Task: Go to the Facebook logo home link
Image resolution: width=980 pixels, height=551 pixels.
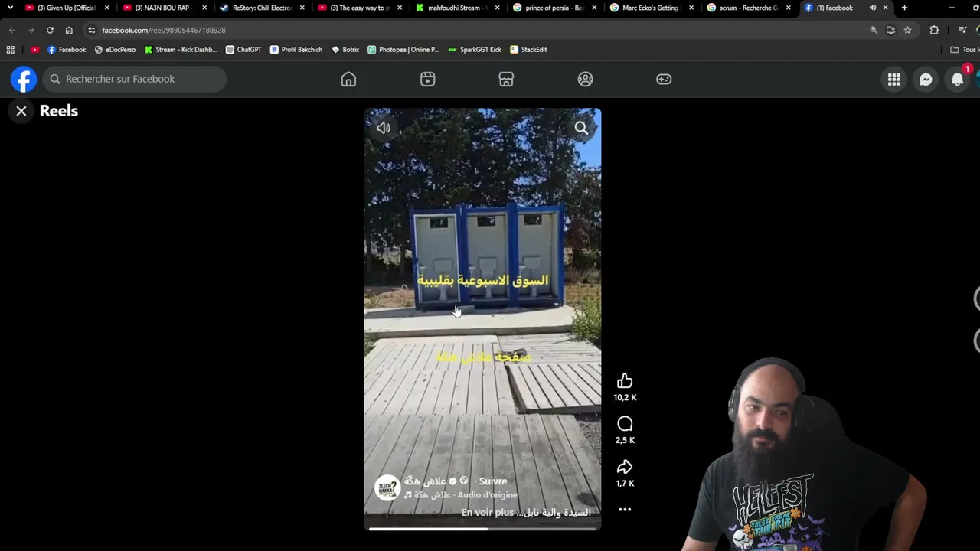Action: pos(24,79)
